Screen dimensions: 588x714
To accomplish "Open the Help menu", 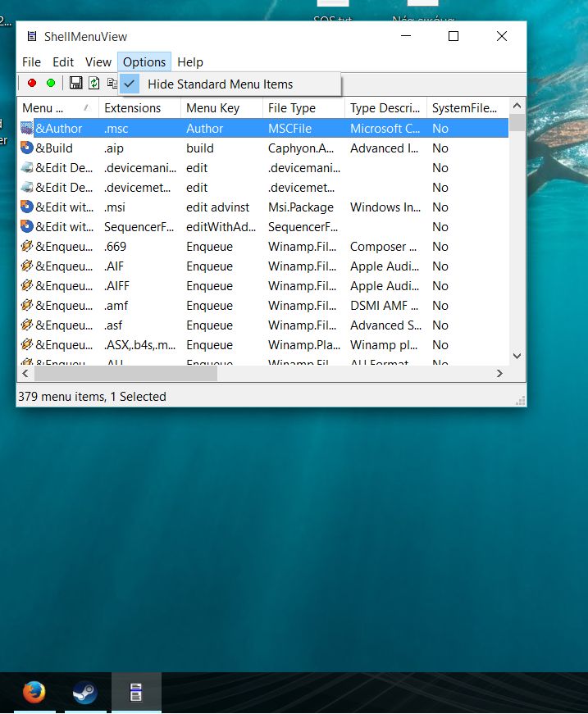I will [190, 62].
